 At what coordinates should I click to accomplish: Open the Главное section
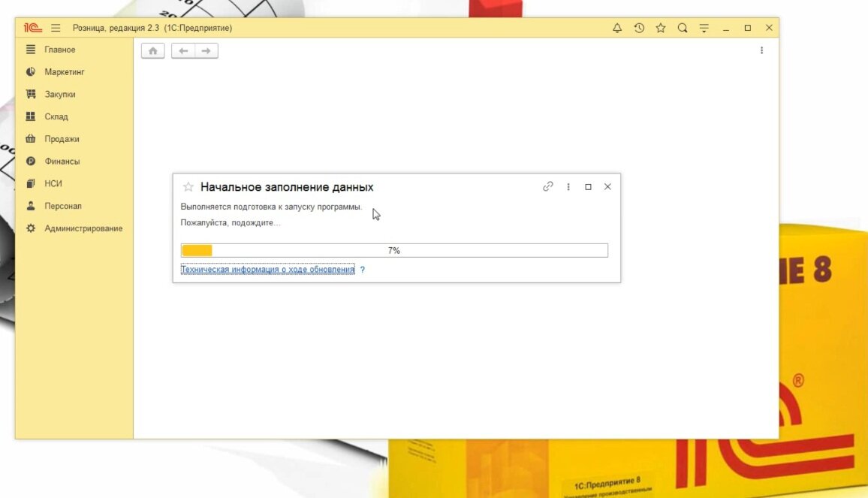pyautogui.click(x=60, y=50)
